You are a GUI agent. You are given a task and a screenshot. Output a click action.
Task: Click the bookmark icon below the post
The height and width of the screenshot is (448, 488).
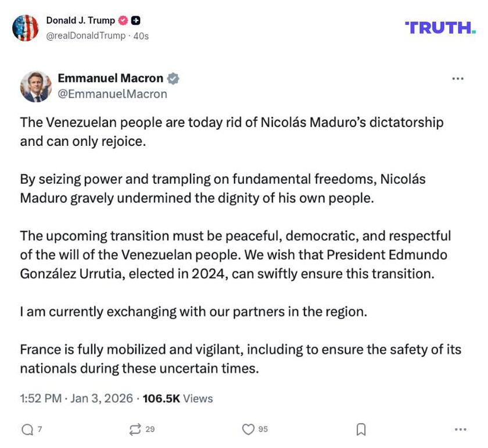[361, 428]
